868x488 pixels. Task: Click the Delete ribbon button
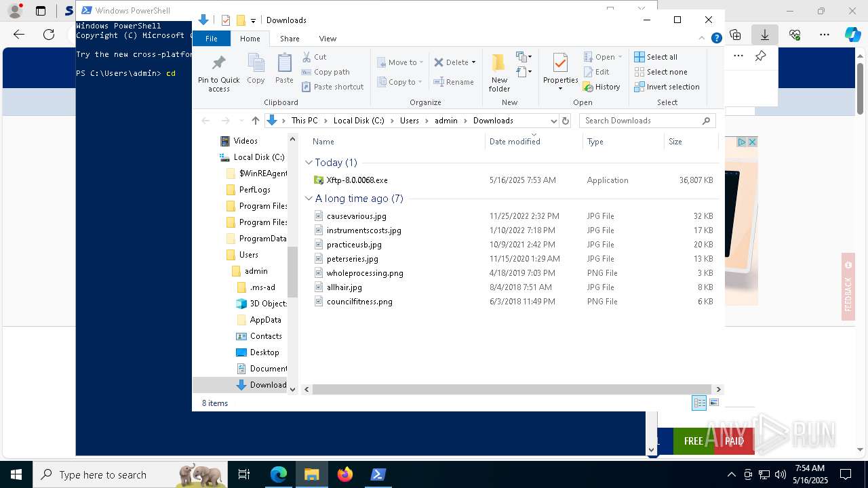pyautogui.click(x=451, y=62)
